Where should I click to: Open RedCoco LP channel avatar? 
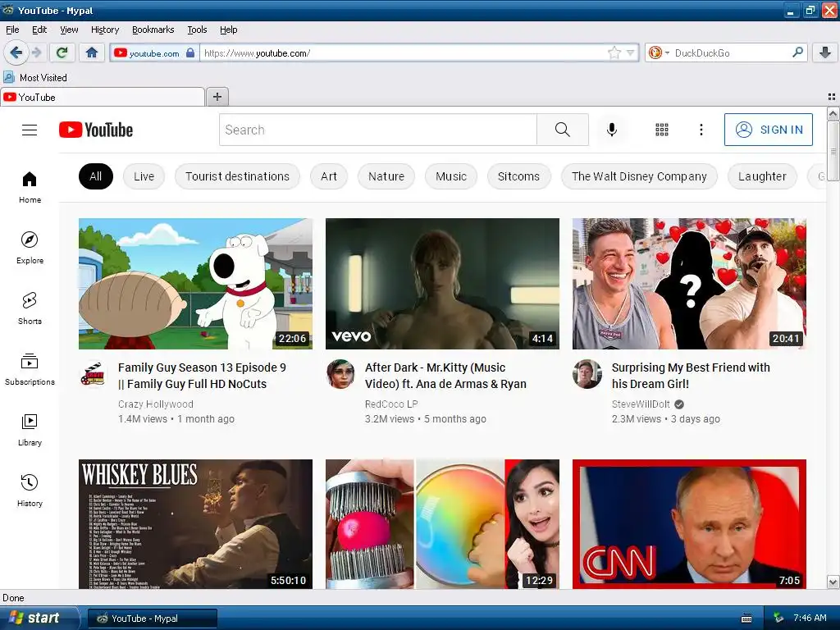pyautogui.click(x=340, y=374)
